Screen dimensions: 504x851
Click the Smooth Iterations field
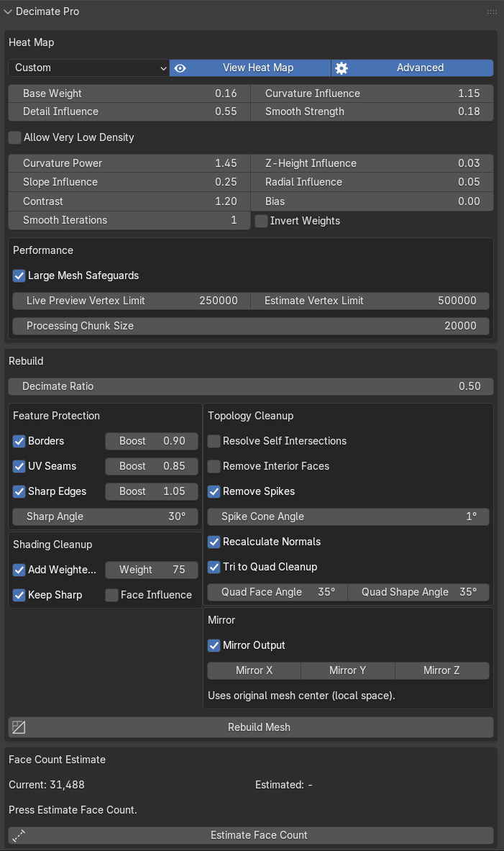pos(129,220)
